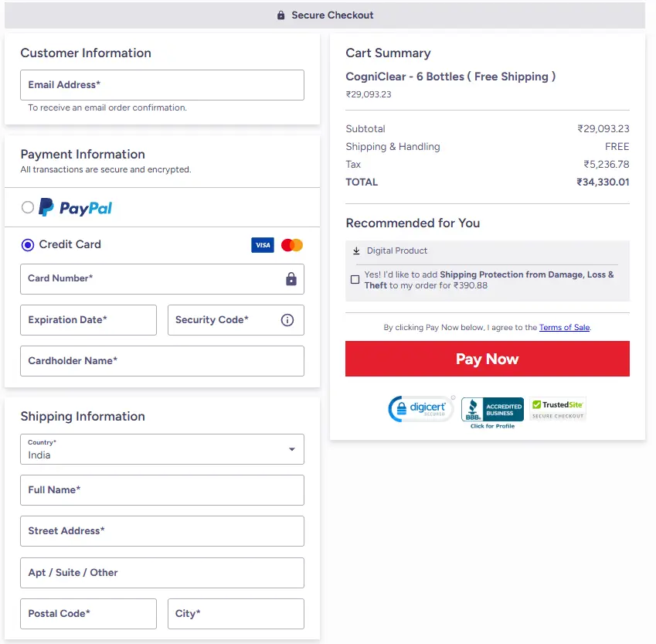Open the Terms of Sale link

click(x=564, y=327)
